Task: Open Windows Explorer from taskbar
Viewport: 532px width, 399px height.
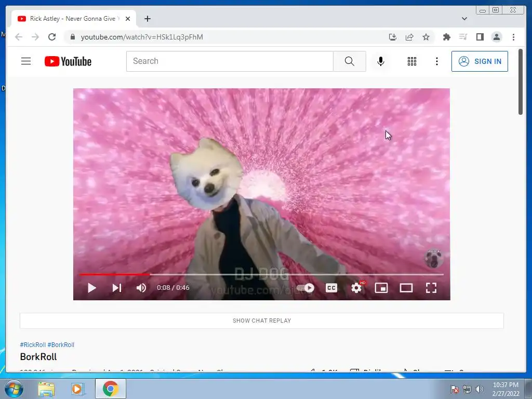Action: point(46,389)
